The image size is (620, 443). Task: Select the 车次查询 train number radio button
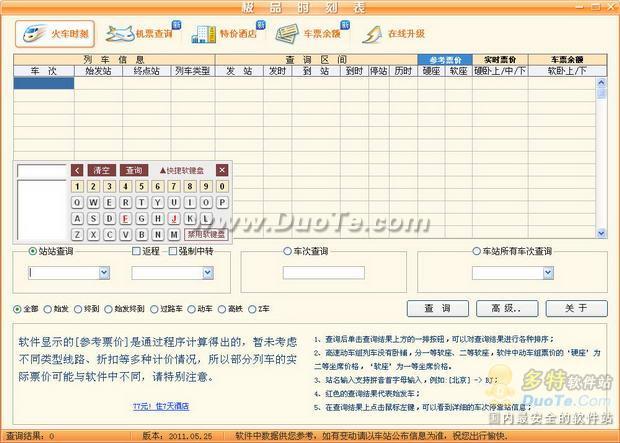click(x=287, y=251)
